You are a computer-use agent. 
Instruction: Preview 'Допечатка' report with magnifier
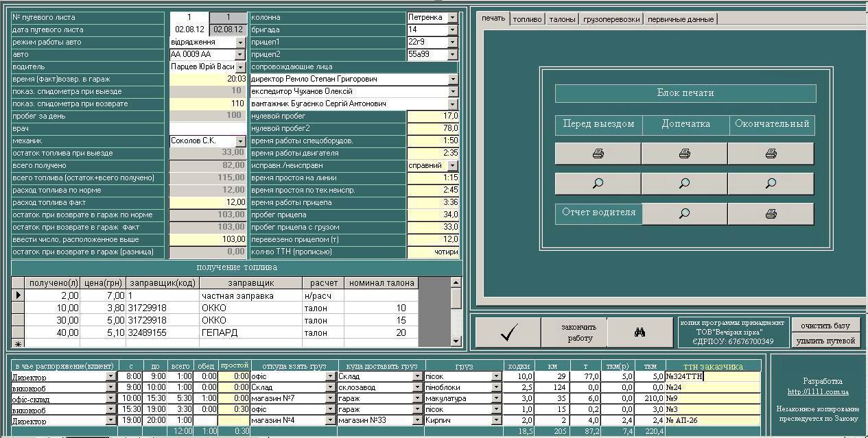(x=684, y=183)
